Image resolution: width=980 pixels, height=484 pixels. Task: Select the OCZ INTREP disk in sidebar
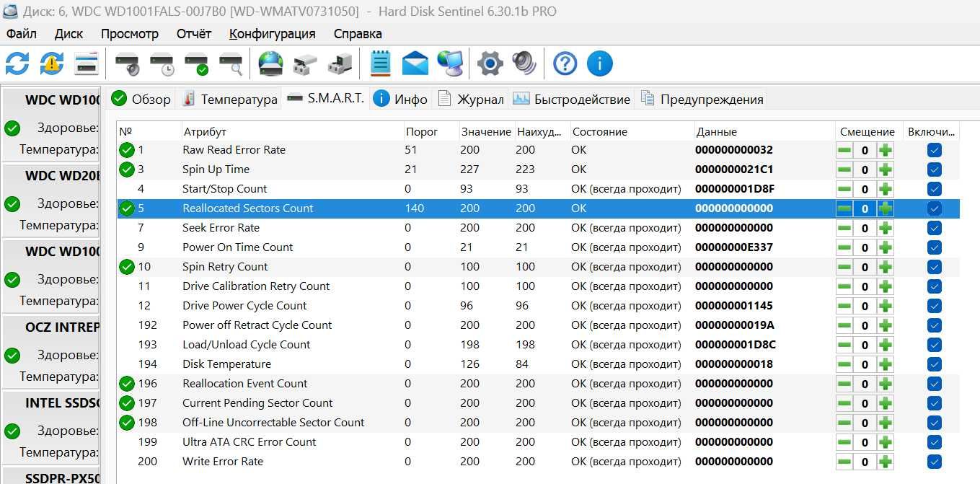pyautogui.click(x=50, y=351)
